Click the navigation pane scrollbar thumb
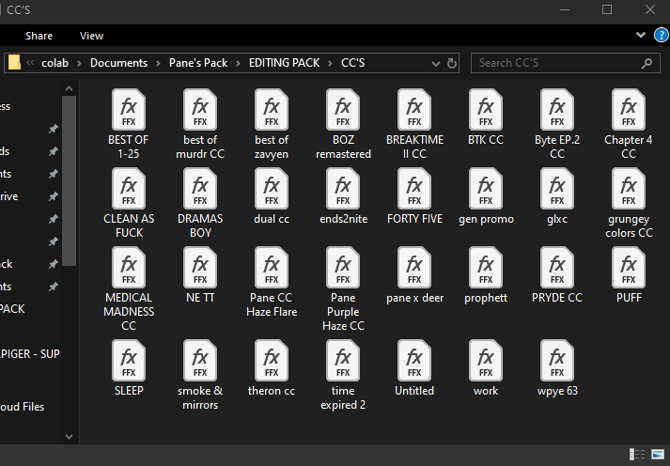The image size is (670, 466). point(69,181)
